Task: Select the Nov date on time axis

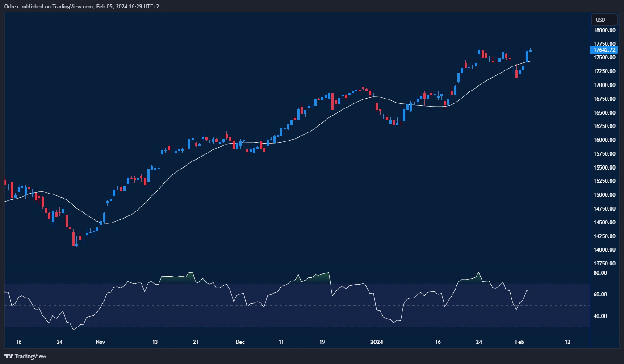Action: pyautogui.click(x=100, y=342)
